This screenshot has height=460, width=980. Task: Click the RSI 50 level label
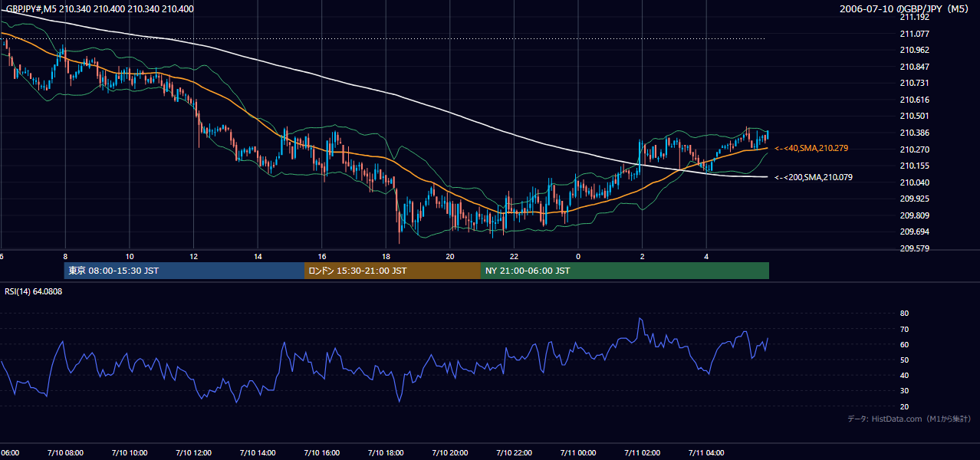[904, 360]
